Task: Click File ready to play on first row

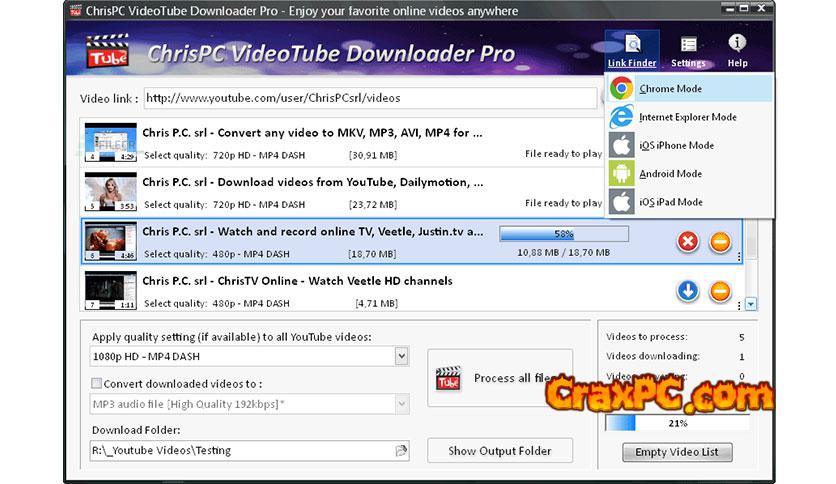Action: (x=564, y=154)
